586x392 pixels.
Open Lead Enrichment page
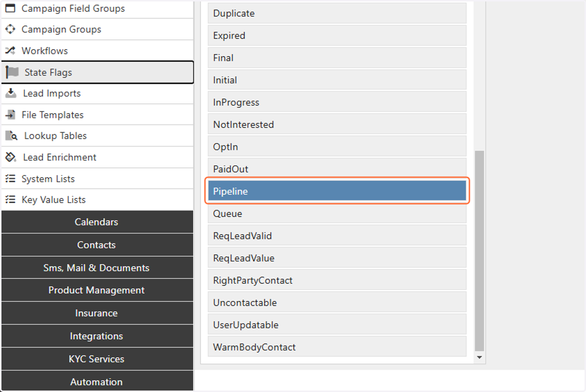click(97, 157)
